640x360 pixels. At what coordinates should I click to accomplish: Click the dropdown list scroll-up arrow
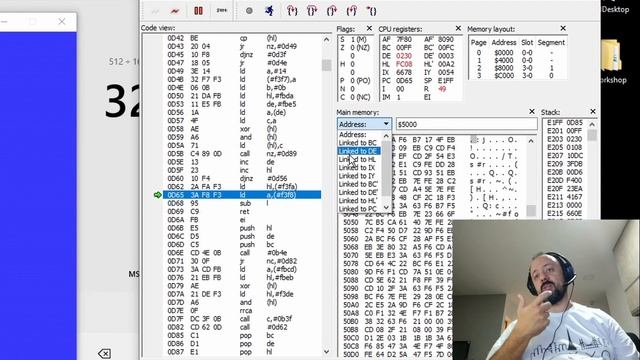(386, 136)
